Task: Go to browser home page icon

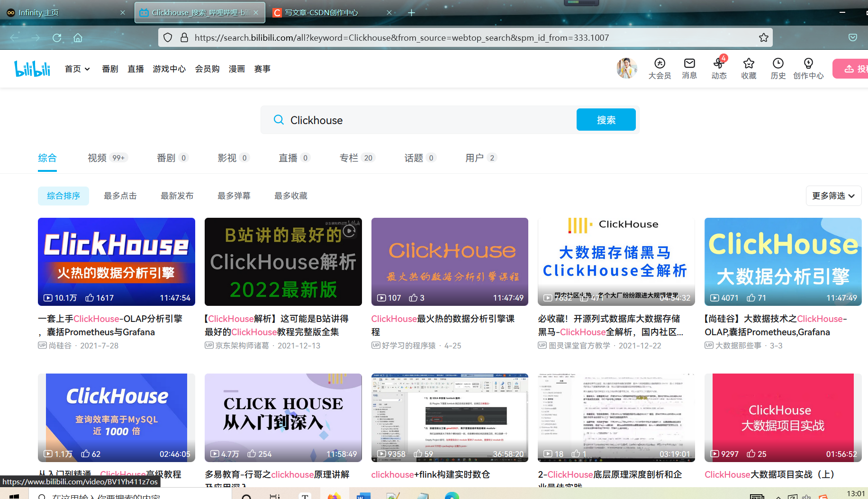Action: pos(78,37)
